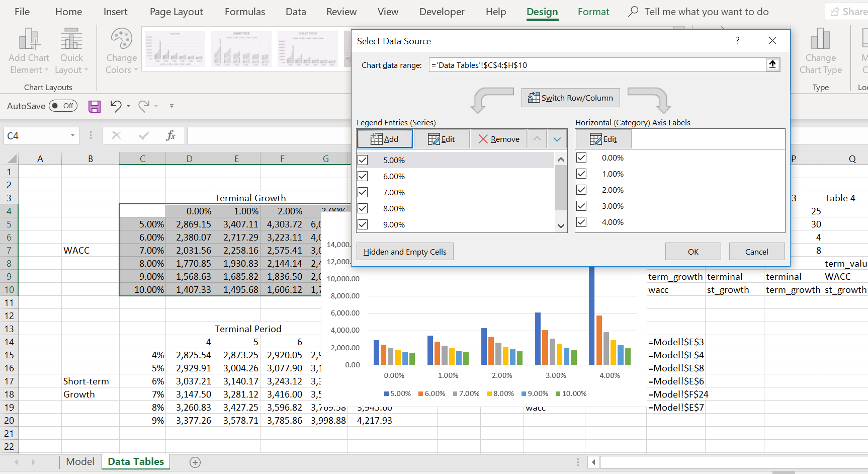Click the Switch Row/Column button
The height and width of the screenshot is (474, 868).
[x=570, y=98]
